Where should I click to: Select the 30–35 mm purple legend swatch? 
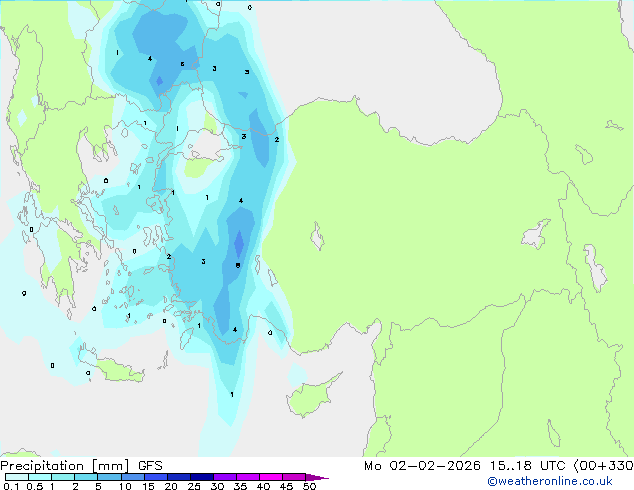[x=224, y=477]
